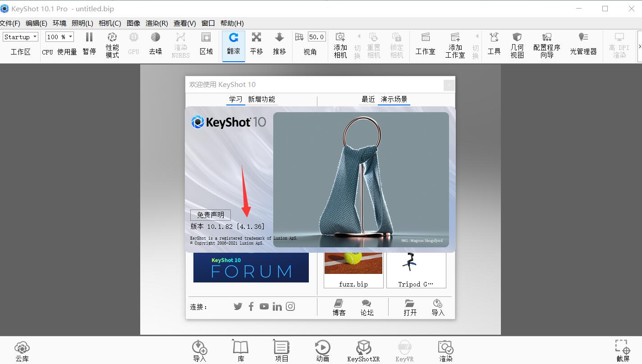Click 打开 in the welcome dialog

(410, 308)
